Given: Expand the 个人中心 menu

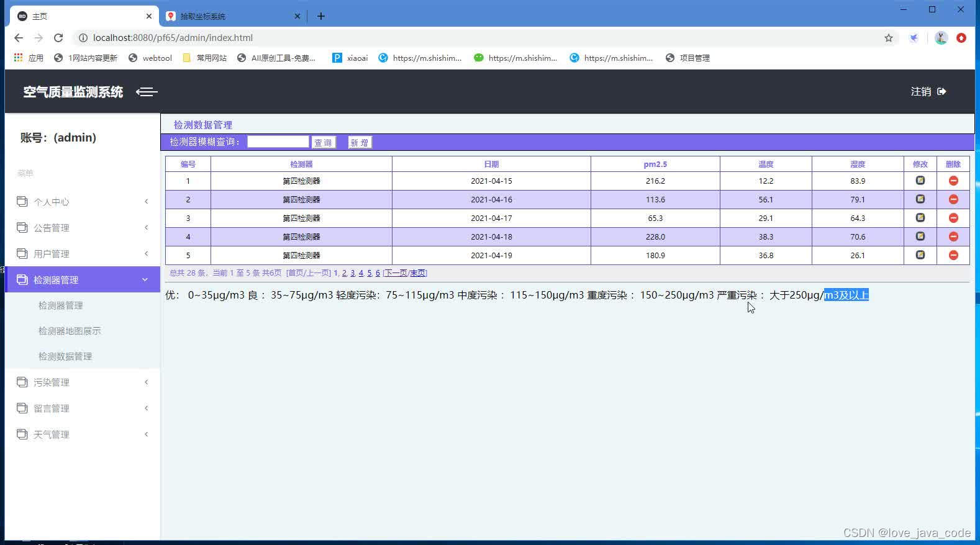Looking at the screenshot, I should coord(83,202).
